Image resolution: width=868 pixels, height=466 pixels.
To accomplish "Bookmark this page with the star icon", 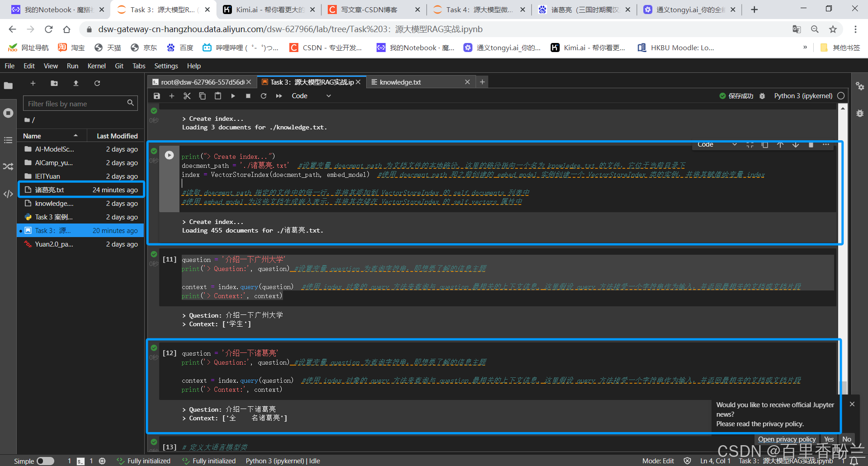I will click(833, 29).
